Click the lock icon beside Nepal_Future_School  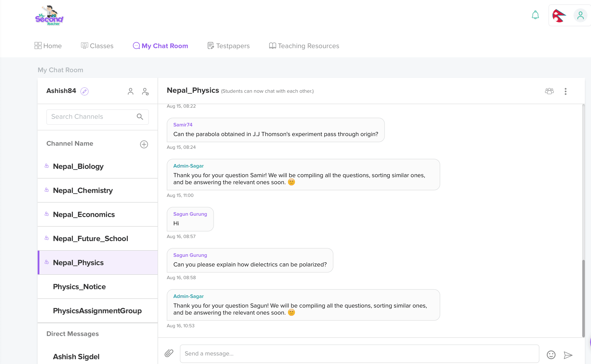pyautogui.click(x=47, y=238)
